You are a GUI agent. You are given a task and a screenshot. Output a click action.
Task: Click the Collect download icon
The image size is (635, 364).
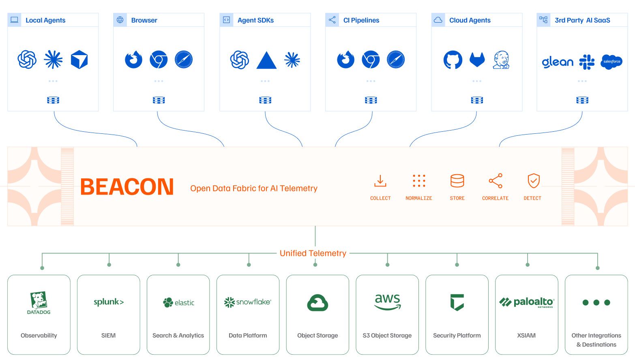(x=380, y=181)
